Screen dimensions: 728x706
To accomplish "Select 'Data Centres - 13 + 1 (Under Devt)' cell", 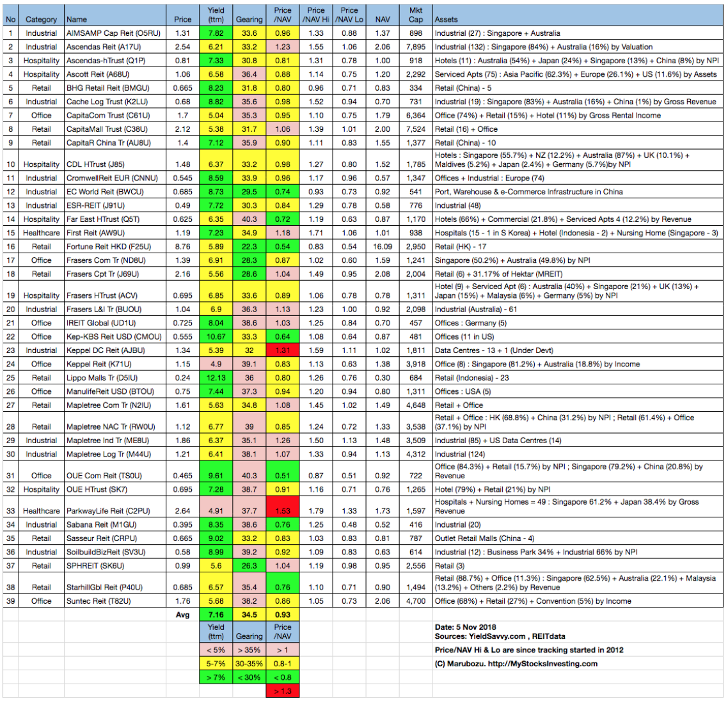I will [578, 350].
